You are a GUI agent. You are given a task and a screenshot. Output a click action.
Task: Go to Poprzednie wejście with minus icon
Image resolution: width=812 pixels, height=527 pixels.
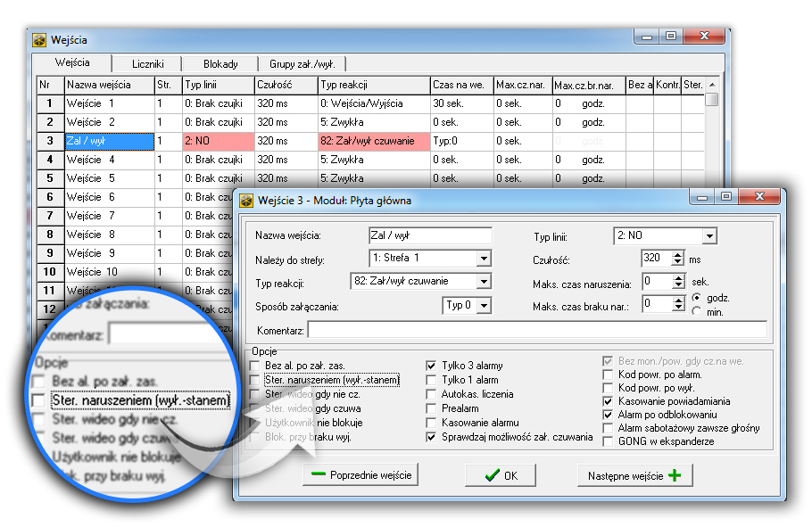361,475
